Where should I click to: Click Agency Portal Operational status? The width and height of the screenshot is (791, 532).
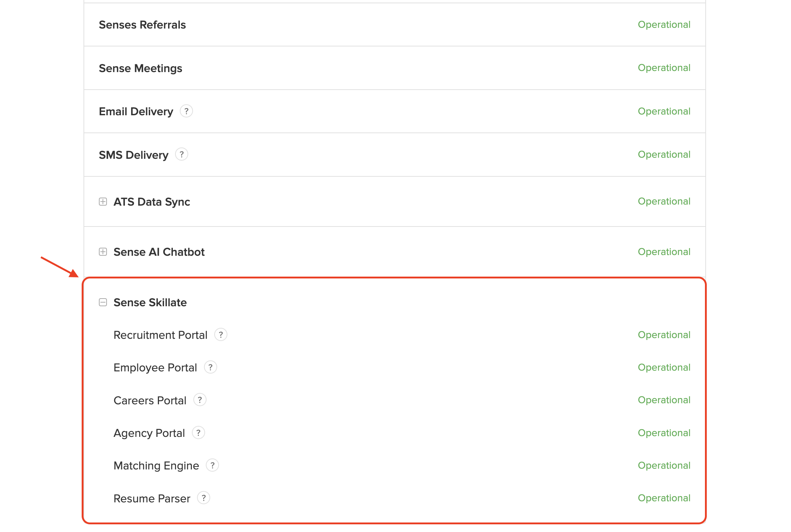coord(664,433)
